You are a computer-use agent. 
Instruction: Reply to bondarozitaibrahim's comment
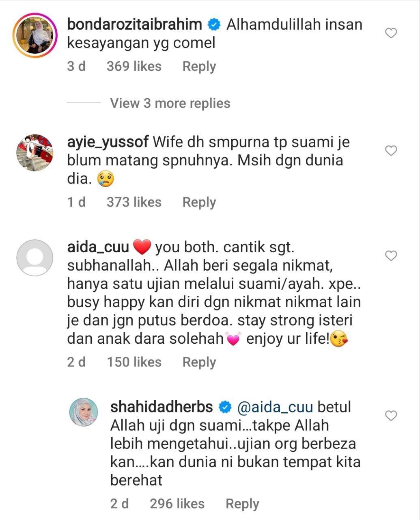199,67
